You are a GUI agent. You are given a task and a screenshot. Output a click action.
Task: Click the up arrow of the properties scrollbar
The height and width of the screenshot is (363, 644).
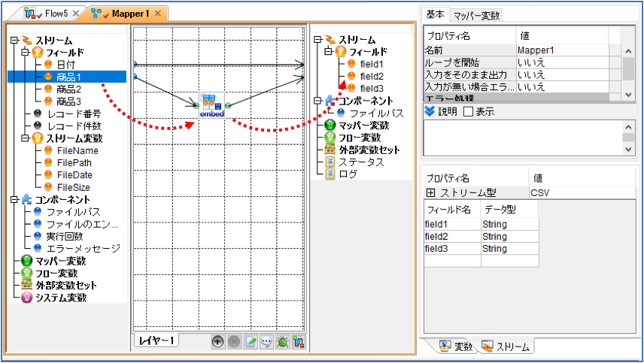[628, 51]
